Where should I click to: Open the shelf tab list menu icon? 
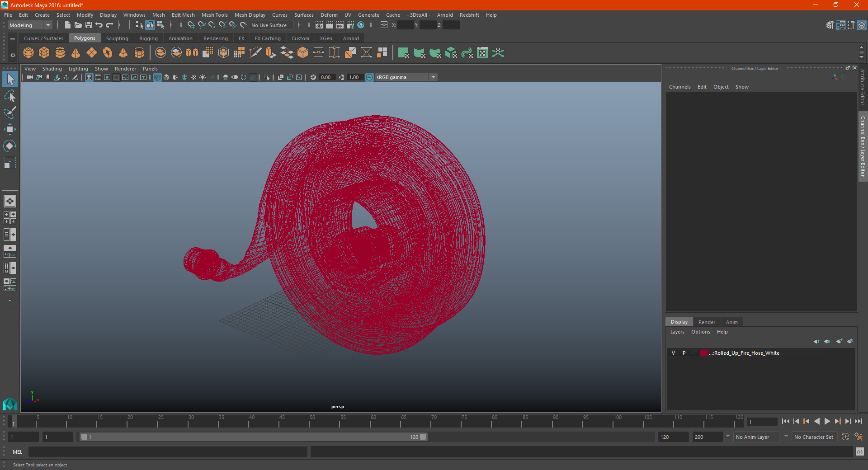[13, 39]
